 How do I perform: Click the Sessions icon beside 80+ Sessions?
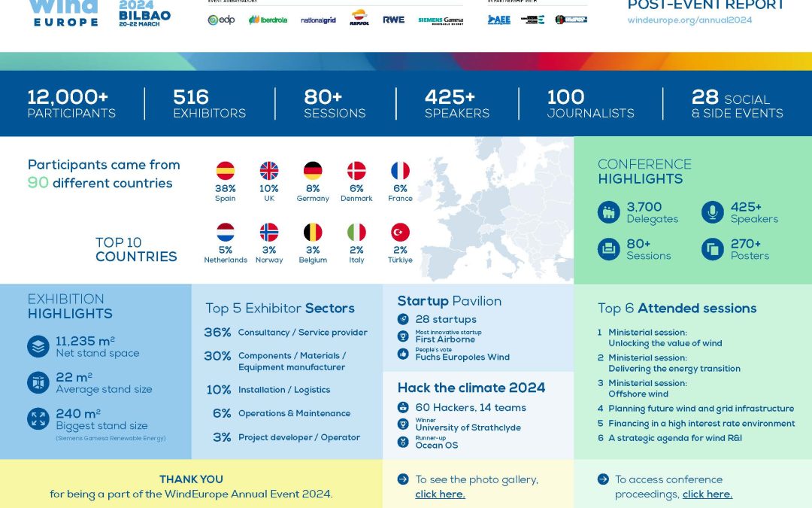608,249
